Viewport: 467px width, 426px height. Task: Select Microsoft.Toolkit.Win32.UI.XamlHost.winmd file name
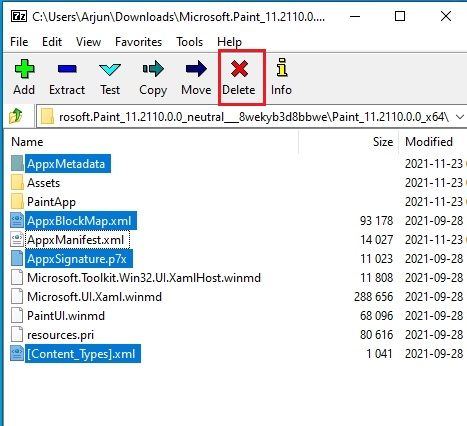(x=144, y=278)
